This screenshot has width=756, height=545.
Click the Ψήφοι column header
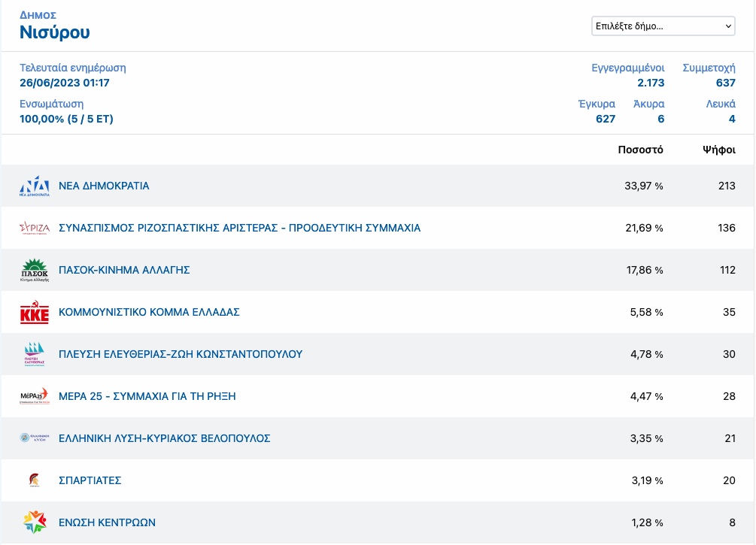click(x=719, y=150)
